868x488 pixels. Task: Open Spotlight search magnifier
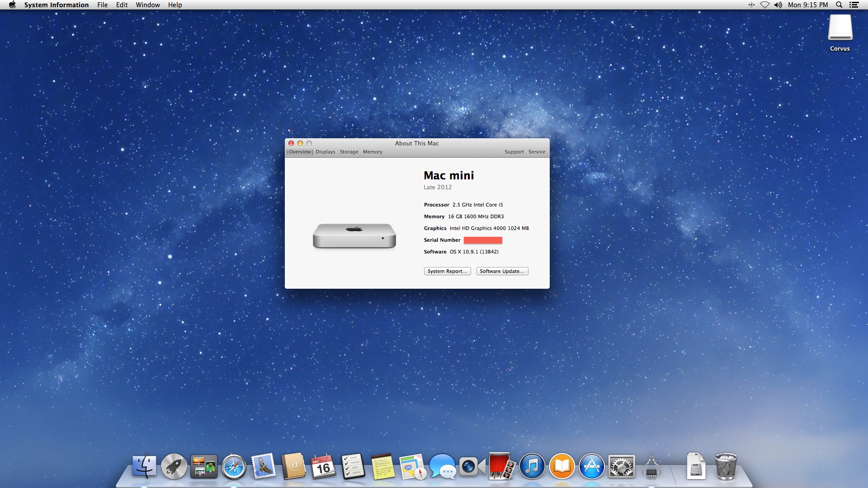pyautogui.click(x=839, y=5)
